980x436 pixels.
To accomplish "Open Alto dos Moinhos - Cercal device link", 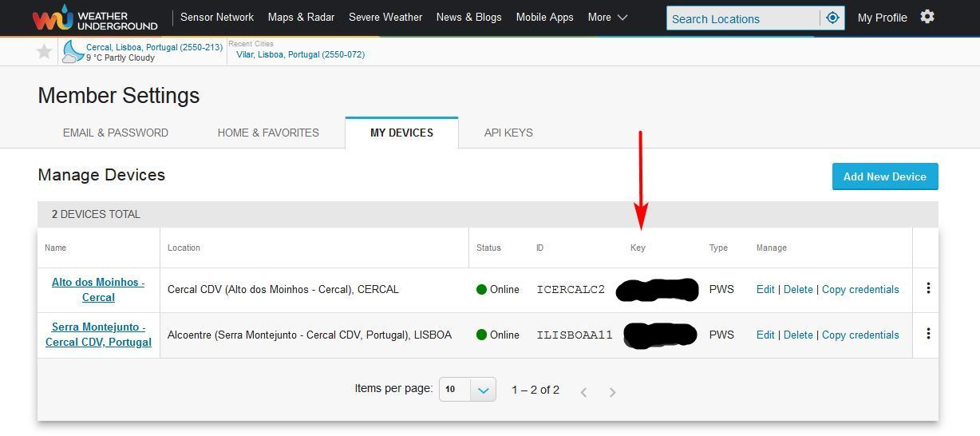I will pyautogui.click(x=98, y=290).
